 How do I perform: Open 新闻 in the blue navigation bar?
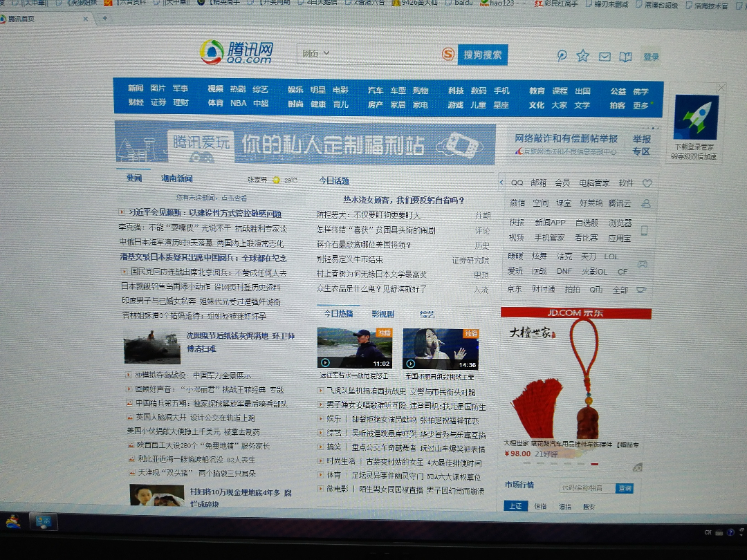136,88
